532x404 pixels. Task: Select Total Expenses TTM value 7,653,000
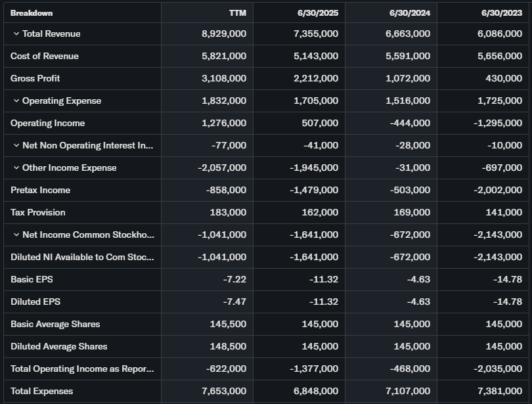[x=224, y=392]
